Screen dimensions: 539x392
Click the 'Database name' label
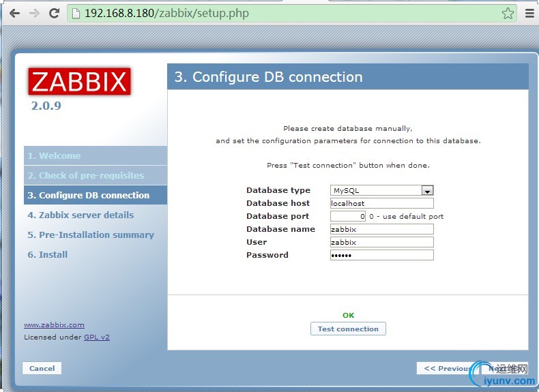coord(280,229)
